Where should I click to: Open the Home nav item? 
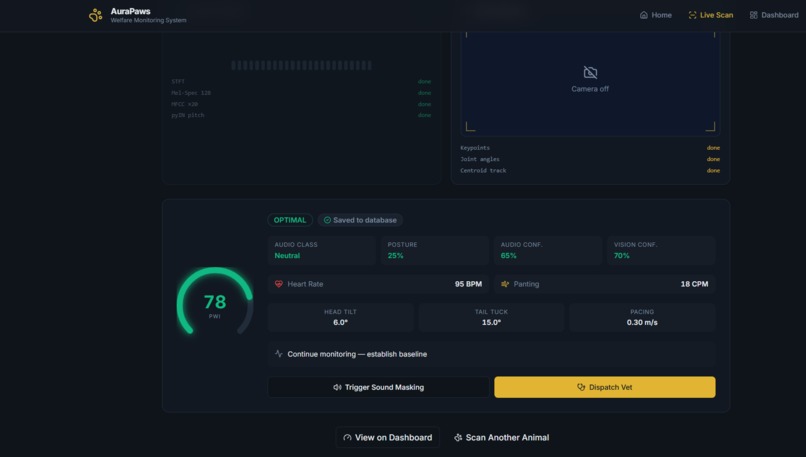[x=655, y=15]
